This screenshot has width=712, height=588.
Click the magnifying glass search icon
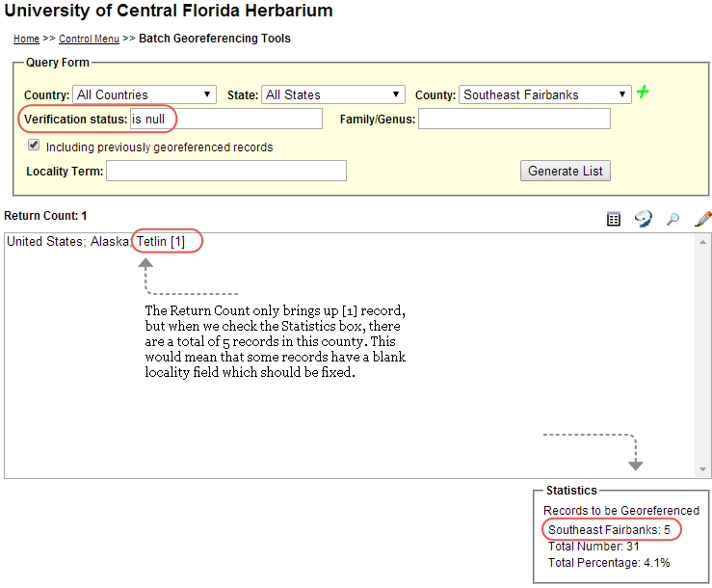click(672, 219)
